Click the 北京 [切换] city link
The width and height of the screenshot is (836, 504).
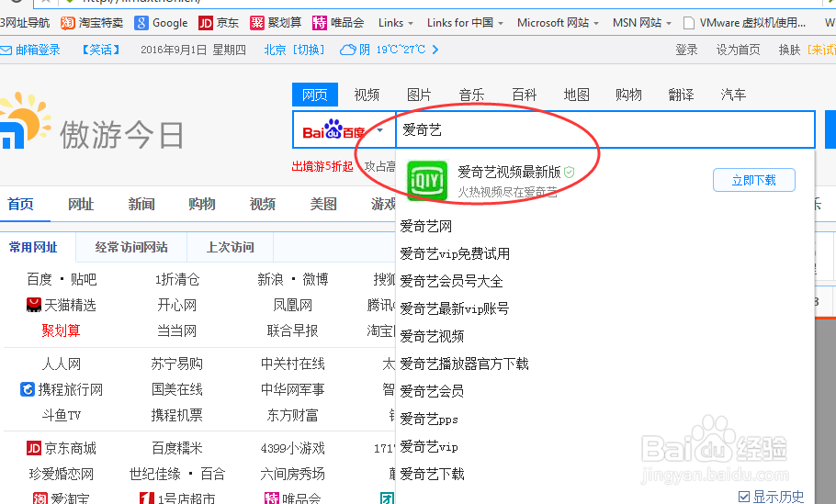pyautogui.click(x=294, y=50)
